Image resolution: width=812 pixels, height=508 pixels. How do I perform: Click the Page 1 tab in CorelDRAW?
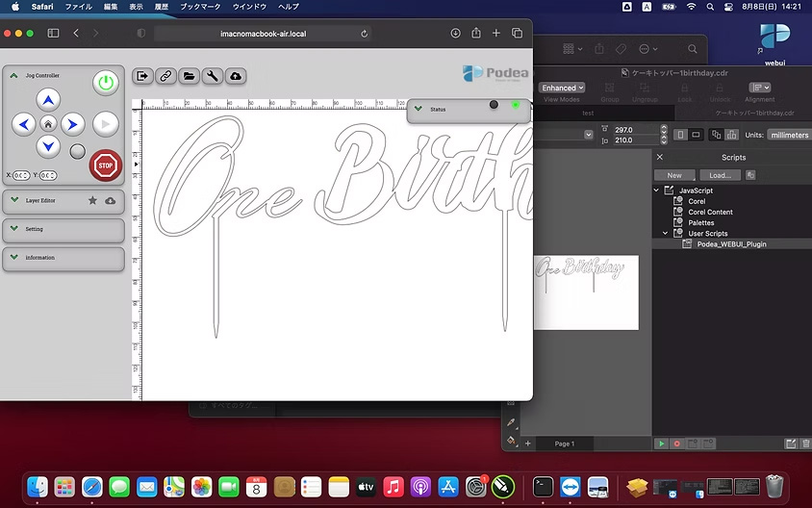[565, 444]
